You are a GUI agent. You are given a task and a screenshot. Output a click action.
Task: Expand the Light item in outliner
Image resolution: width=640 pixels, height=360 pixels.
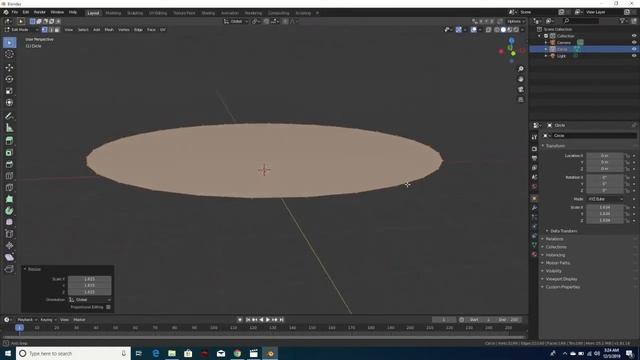tap(546, 56)
